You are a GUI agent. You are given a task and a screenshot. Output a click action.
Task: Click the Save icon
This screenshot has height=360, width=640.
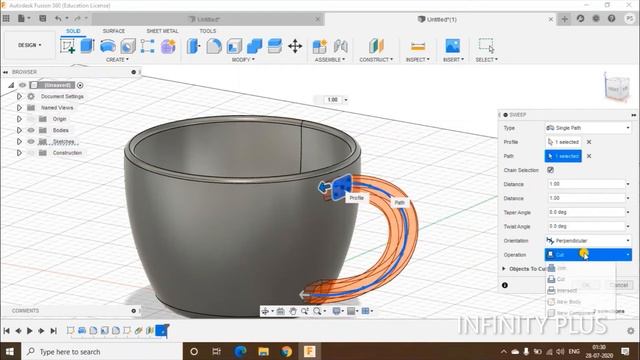42,18
